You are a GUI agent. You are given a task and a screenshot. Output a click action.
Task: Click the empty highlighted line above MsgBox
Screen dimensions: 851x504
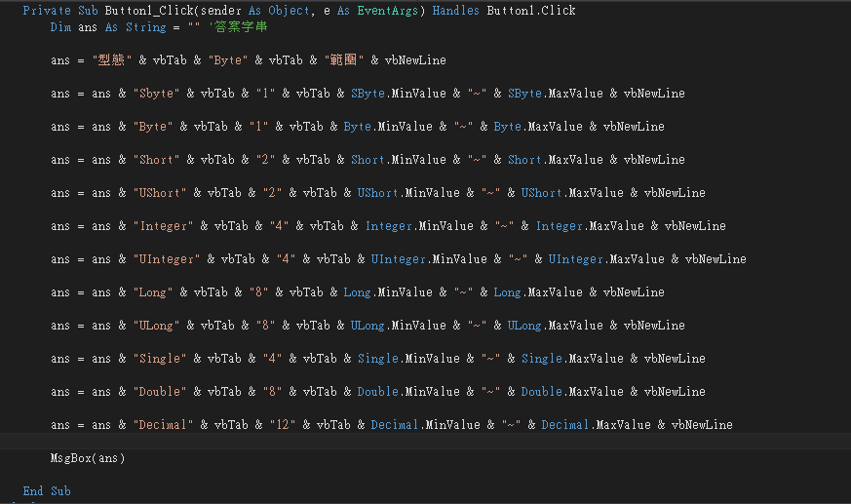pyautogui.click(x=425, y=441)
